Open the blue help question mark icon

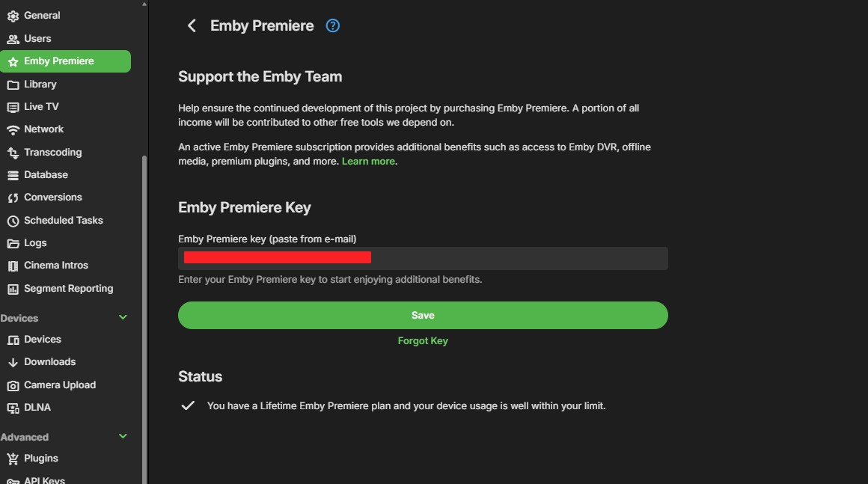point(333,26)
